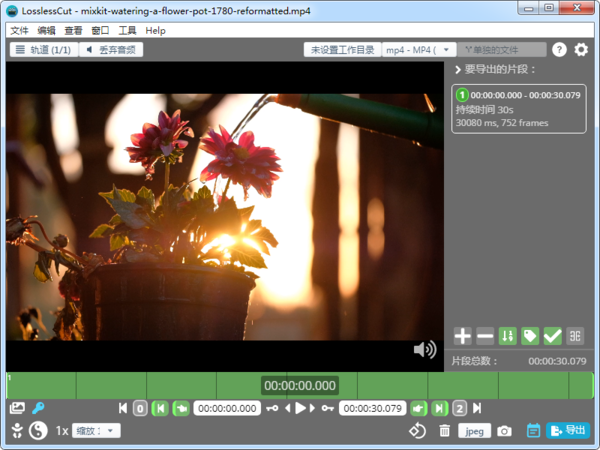Toggle the 丢弃音频 discard audio button
Image resolution: width=600 pixels, height=450 pixels.
pyautogui.click(x=110, y=50)
